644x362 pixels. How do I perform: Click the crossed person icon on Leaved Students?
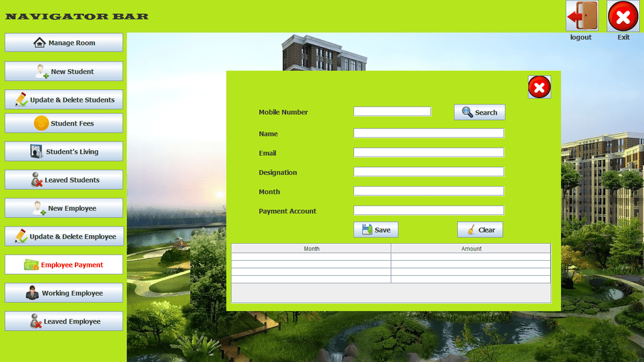[x=36, y=180]
